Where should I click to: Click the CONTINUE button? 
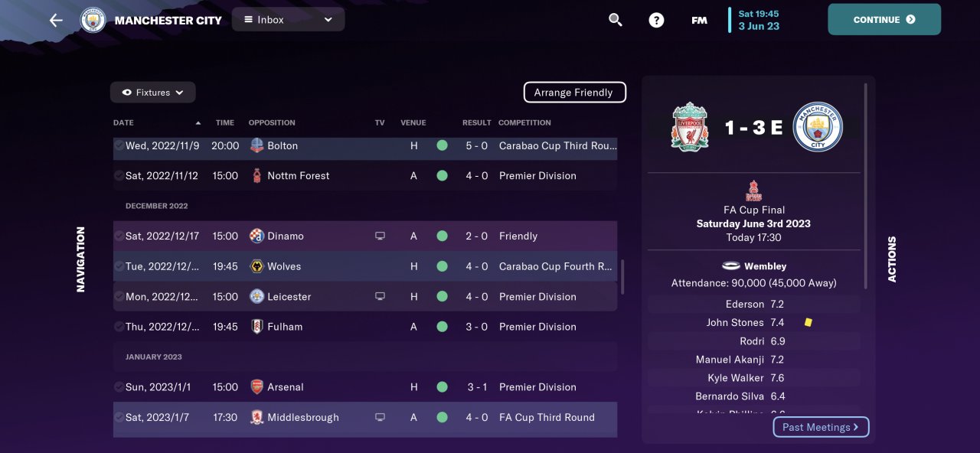884,20
